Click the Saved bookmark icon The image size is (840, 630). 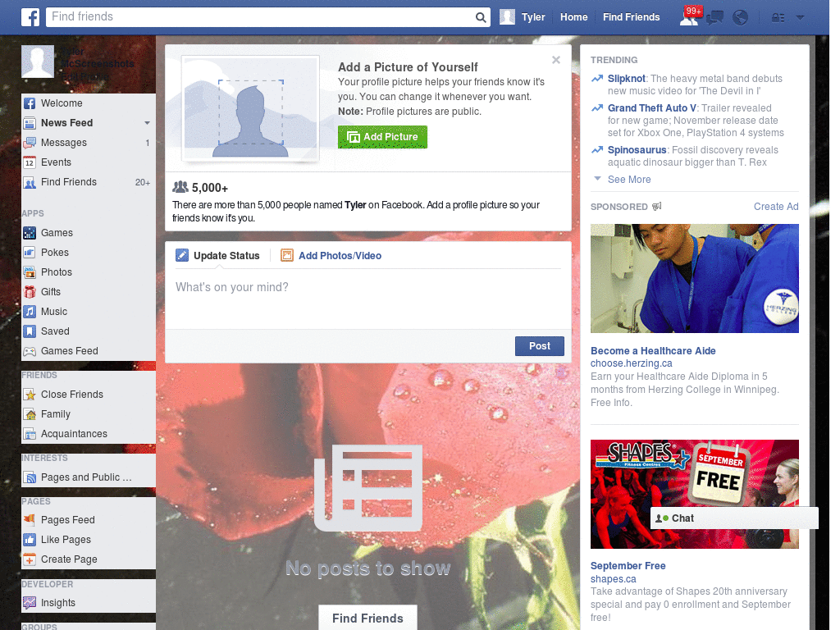30,331
